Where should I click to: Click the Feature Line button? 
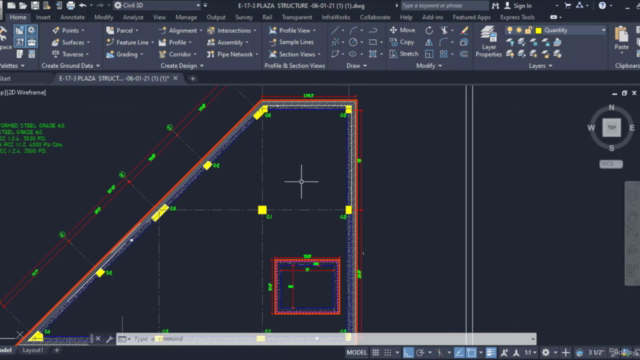click(127, 42)
